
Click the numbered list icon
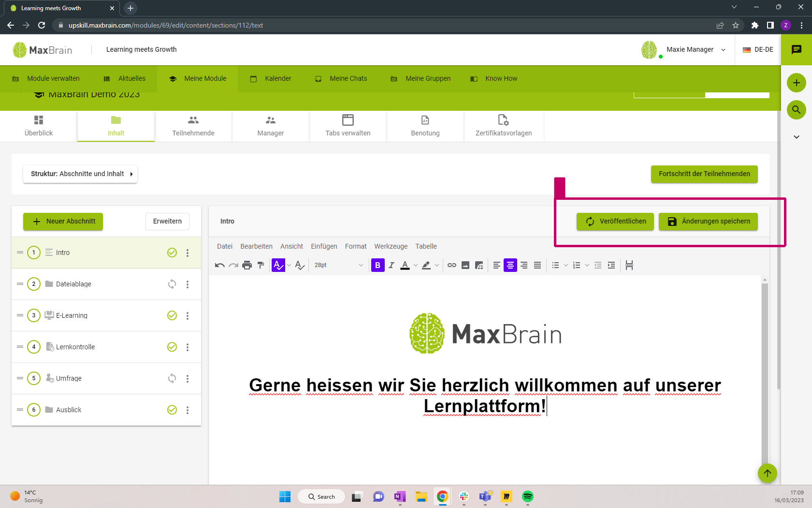(x=577, y=265)
